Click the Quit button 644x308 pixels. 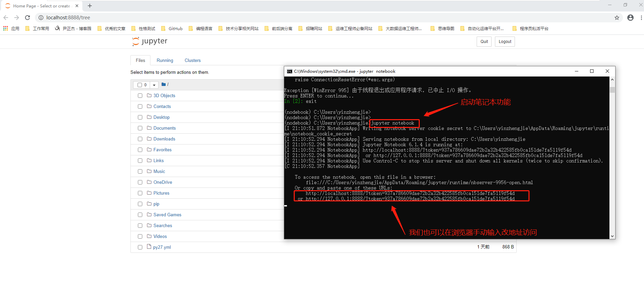(x=484, y=42)
